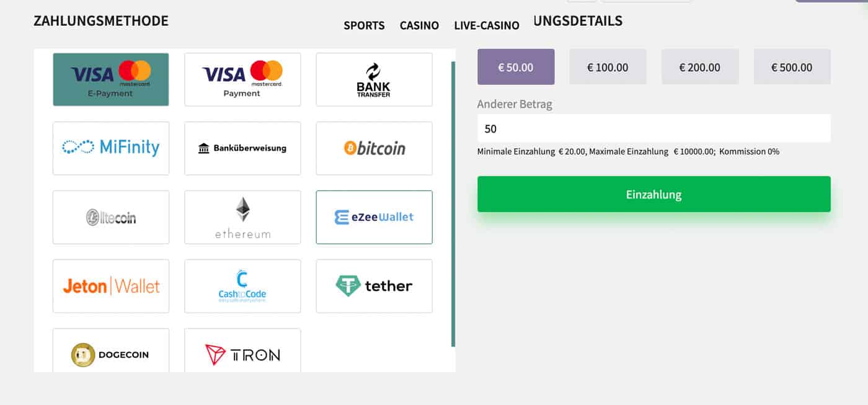Click the green Einzahlung button
This screenshot has height=405, width=868.
653,194
